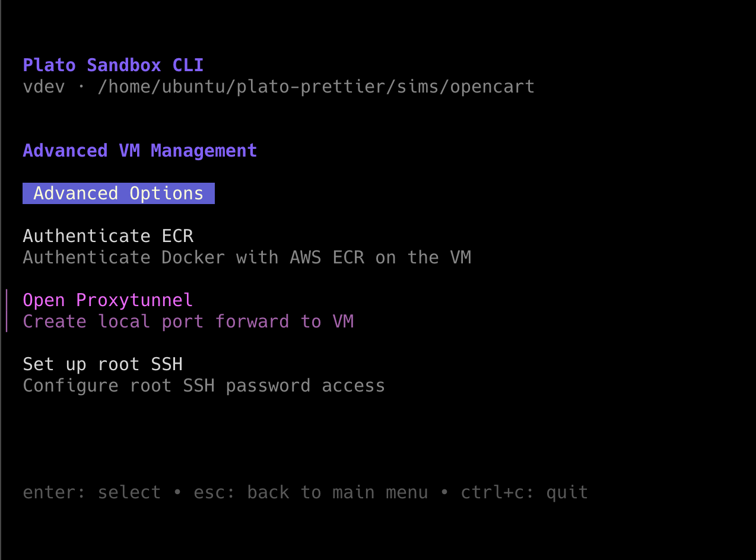Click the selection indicator beside Open Proxytunnel
Image resolution: width=756 pixels, height=560 pixels.
tap(6, 310)
